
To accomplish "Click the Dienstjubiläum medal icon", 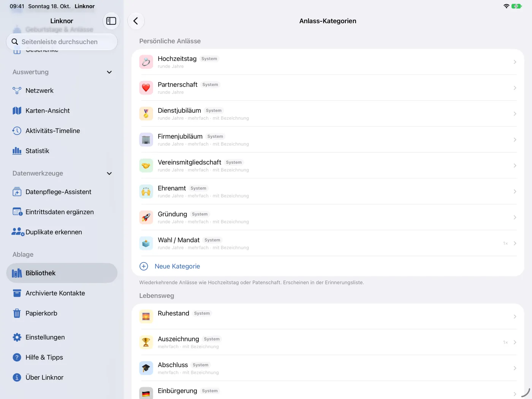I will (146, 114).
